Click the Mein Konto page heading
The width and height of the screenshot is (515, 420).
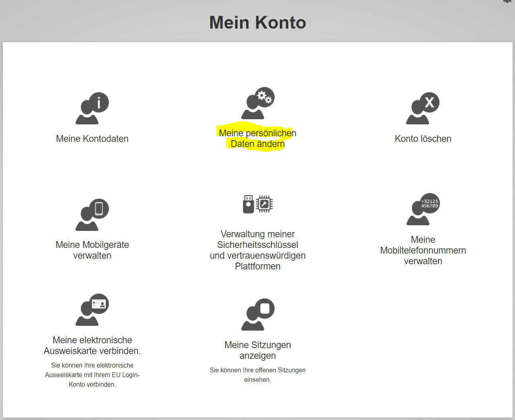click(257, 23)
